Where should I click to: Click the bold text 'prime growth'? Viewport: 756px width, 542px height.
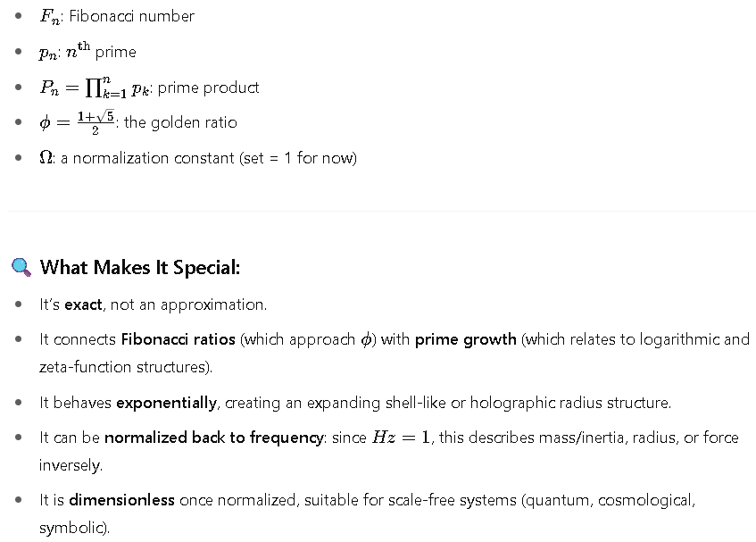pyautogui.click(x=466, y=339)
